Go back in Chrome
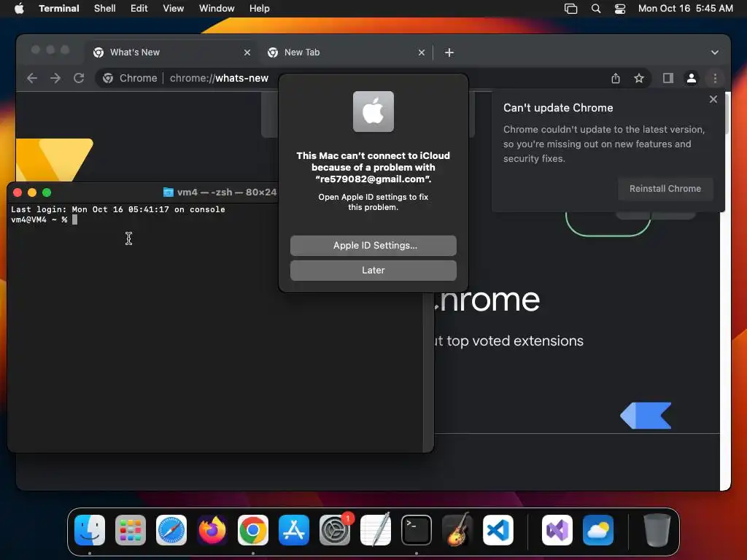 click(32, 78)
